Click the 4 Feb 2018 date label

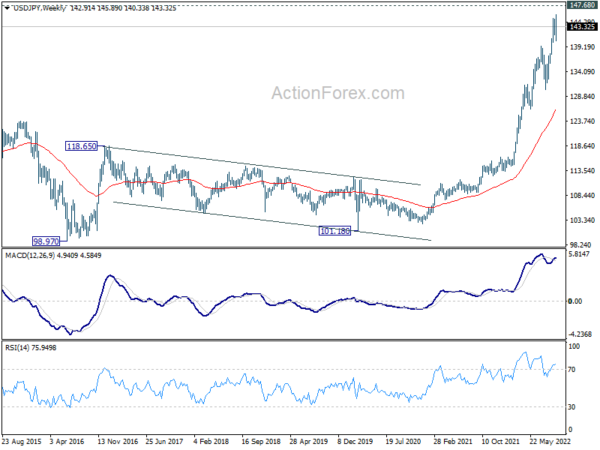click(x=211, y=442)
